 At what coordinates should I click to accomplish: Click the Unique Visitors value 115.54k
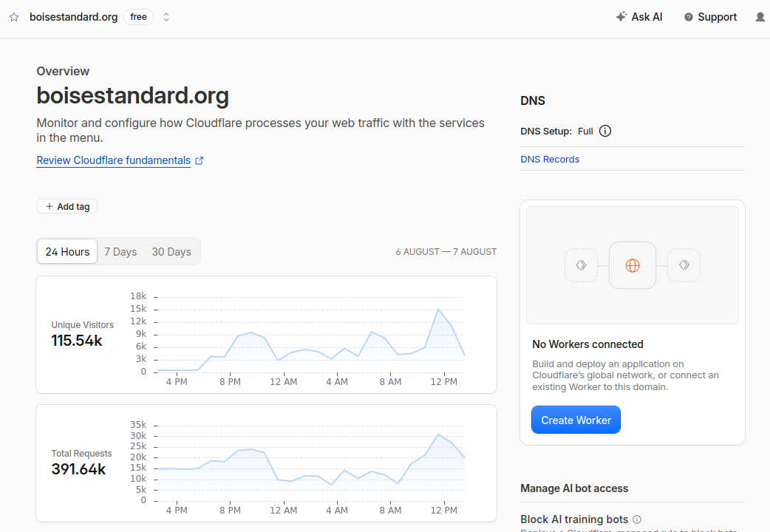click(77, 341)
